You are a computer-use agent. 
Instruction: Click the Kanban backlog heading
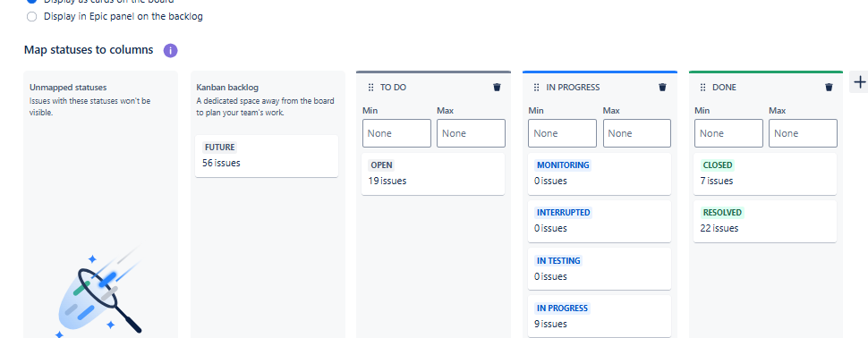click(227, 88)
